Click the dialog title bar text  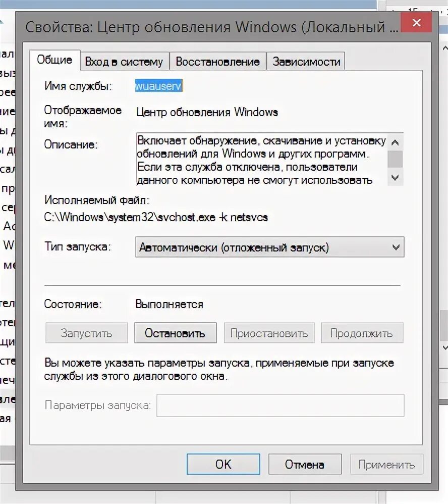coord(211,27)
